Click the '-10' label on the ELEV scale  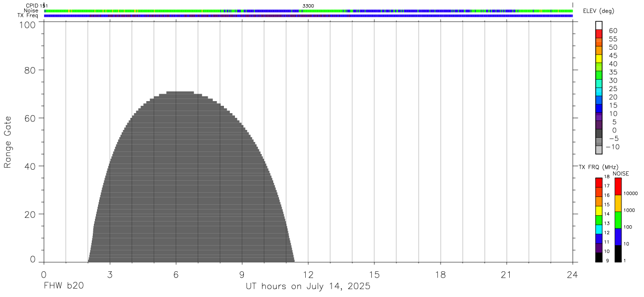pos(612,147)
